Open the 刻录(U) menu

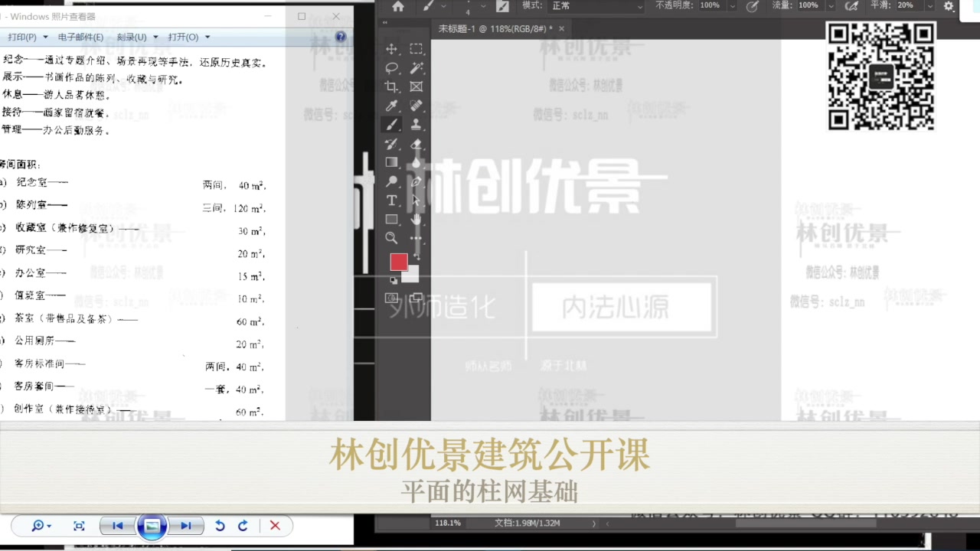[x=137, y=37]
